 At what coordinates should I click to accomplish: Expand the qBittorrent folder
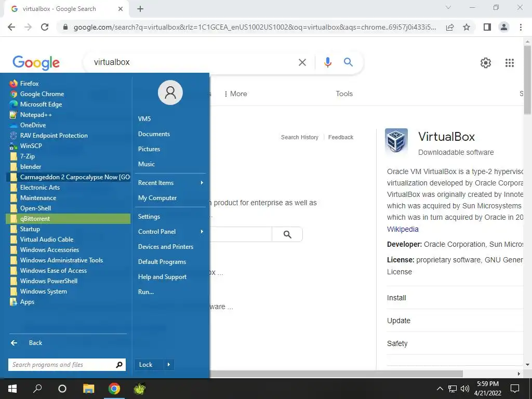[x=68, y=219]
